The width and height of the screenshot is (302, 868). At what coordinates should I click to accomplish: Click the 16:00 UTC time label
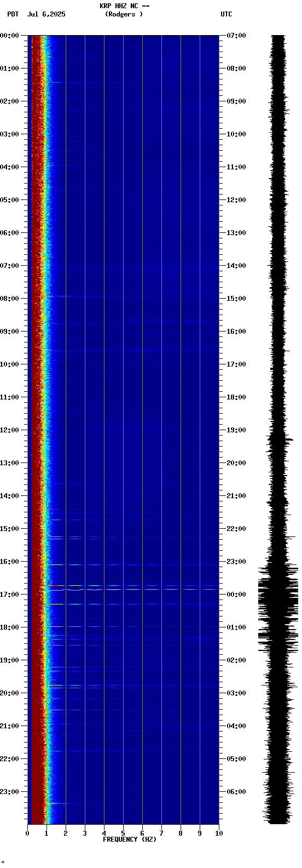(x=236, y=332)
